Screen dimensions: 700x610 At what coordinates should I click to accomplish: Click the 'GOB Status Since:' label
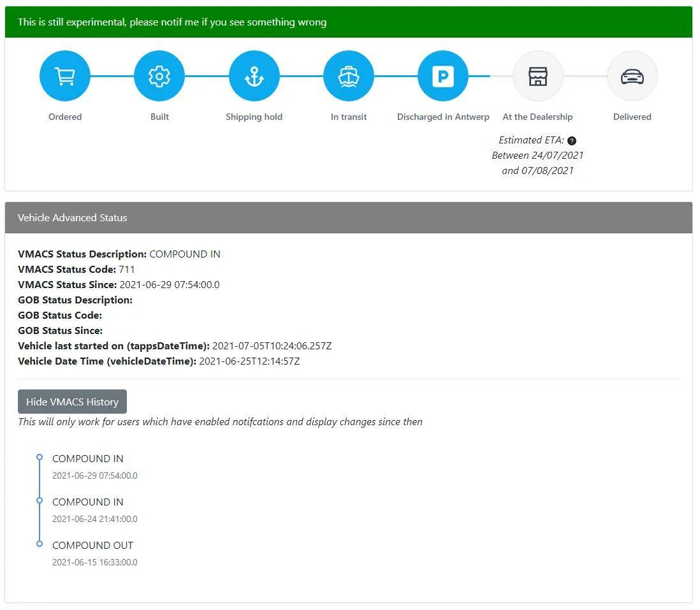(x=61, y=331)
